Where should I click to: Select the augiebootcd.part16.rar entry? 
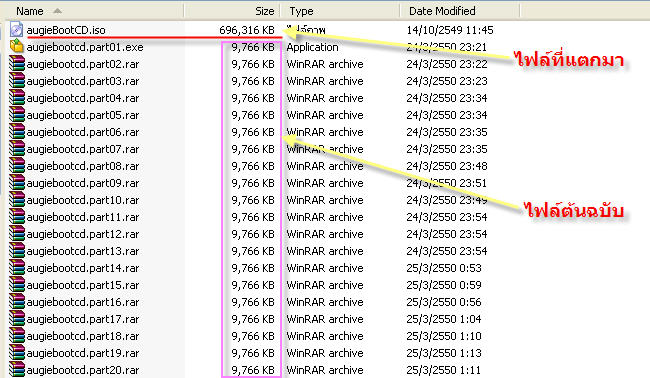click(83, 302)
